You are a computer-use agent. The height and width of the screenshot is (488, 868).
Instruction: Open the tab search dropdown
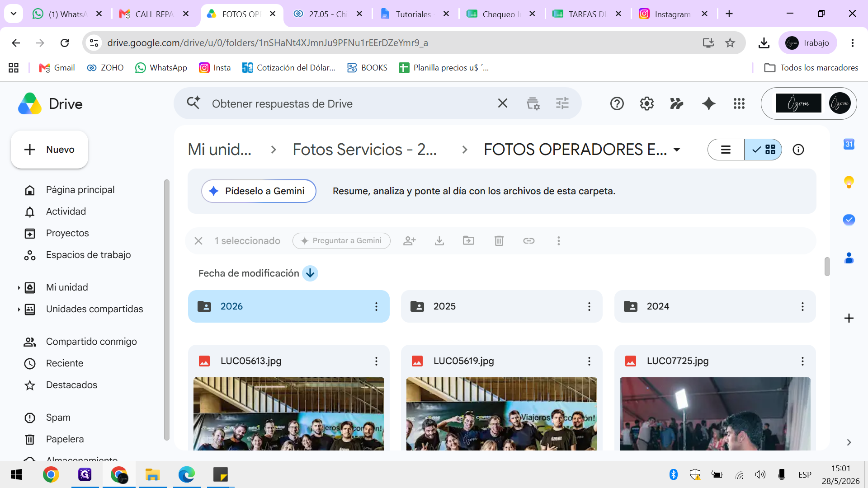click(14, 14)
